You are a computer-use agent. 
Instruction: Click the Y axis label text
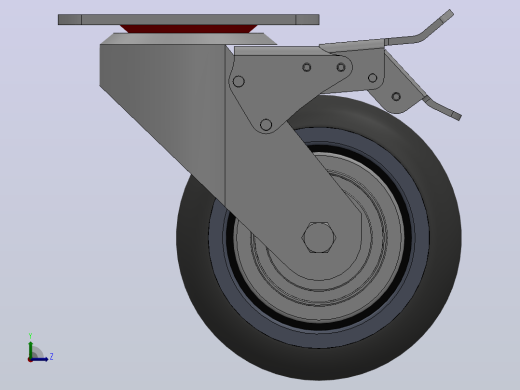click(30, 336)
